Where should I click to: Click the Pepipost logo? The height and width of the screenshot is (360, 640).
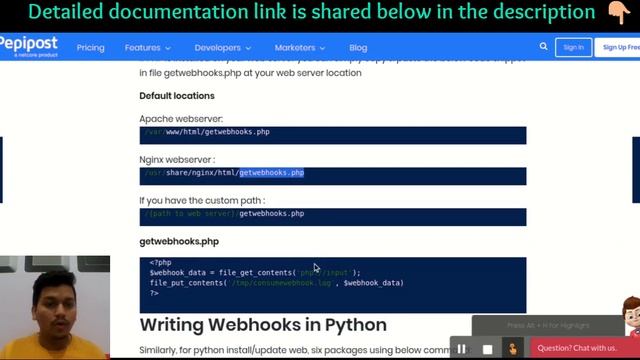[29, 46]
